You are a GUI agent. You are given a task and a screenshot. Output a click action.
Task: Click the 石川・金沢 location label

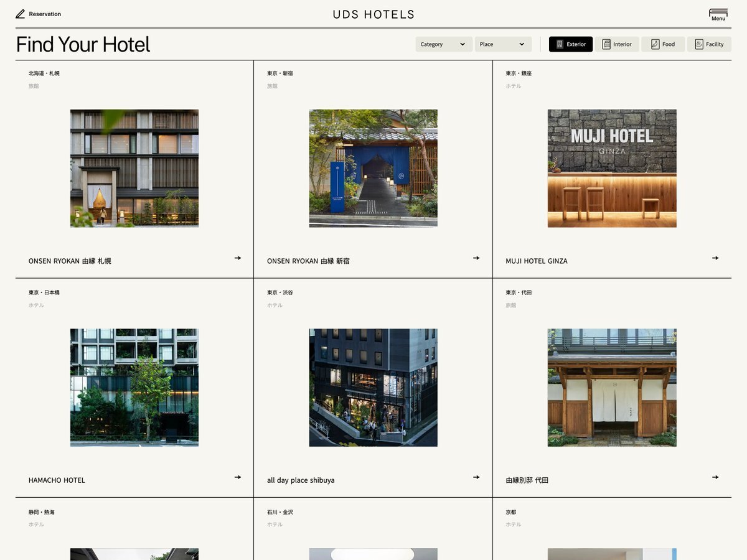click(x=280, y=512)
